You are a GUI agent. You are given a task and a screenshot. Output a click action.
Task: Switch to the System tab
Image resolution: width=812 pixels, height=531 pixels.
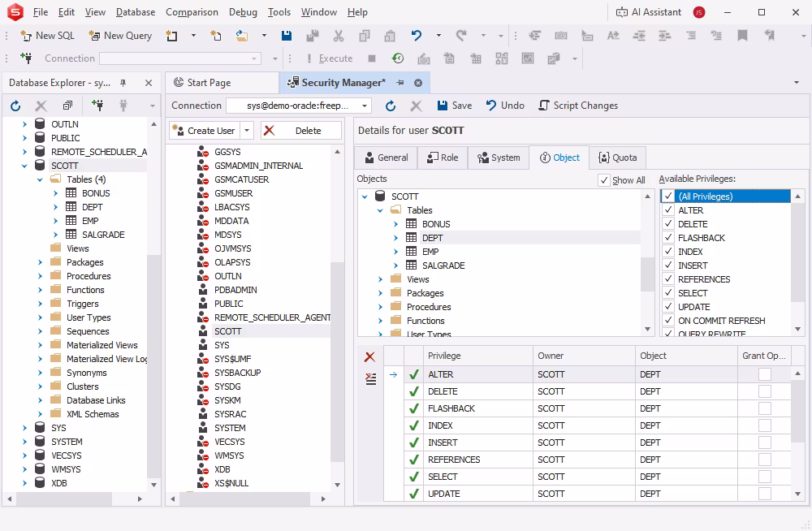click(x=499, y=158)
